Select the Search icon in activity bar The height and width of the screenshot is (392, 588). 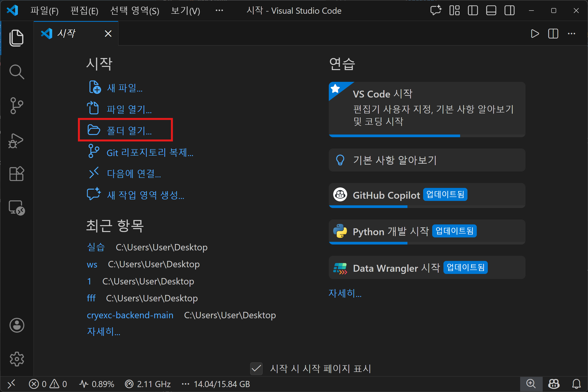tap(16, 72)
